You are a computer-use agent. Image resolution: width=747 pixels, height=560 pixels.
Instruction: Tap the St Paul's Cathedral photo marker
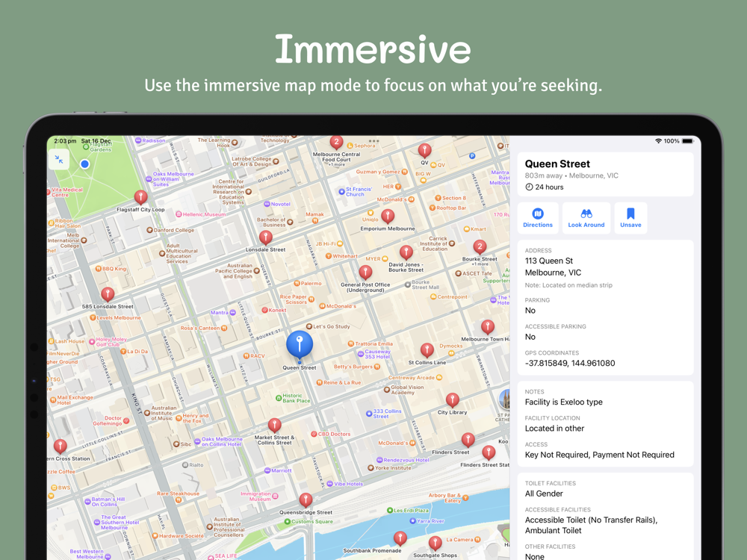504,399
